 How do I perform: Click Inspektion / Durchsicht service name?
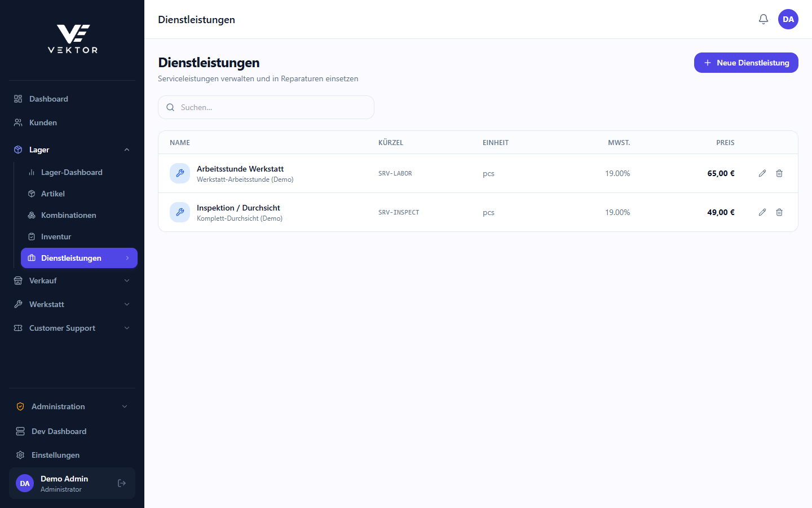coord(239,208)
